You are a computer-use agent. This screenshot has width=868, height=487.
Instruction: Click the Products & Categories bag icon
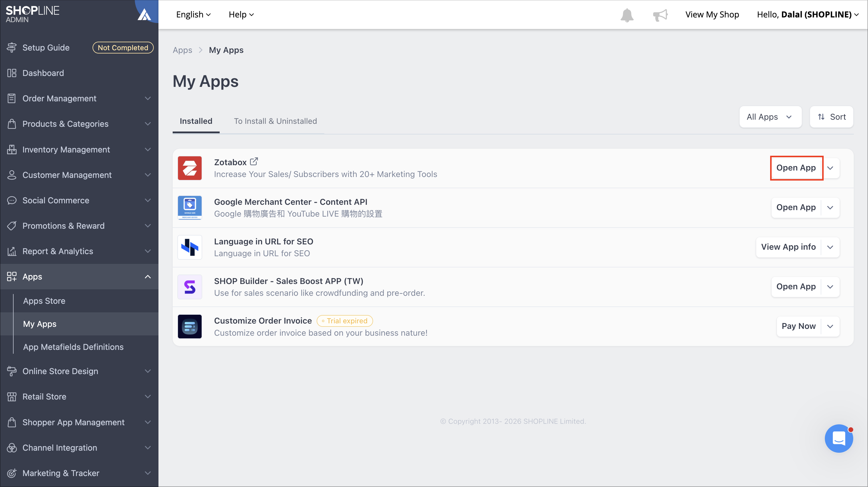pos(12,124)
